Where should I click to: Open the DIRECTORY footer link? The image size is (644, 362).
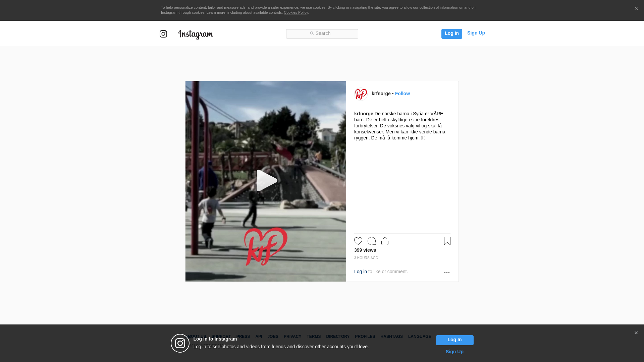(338, 337)
